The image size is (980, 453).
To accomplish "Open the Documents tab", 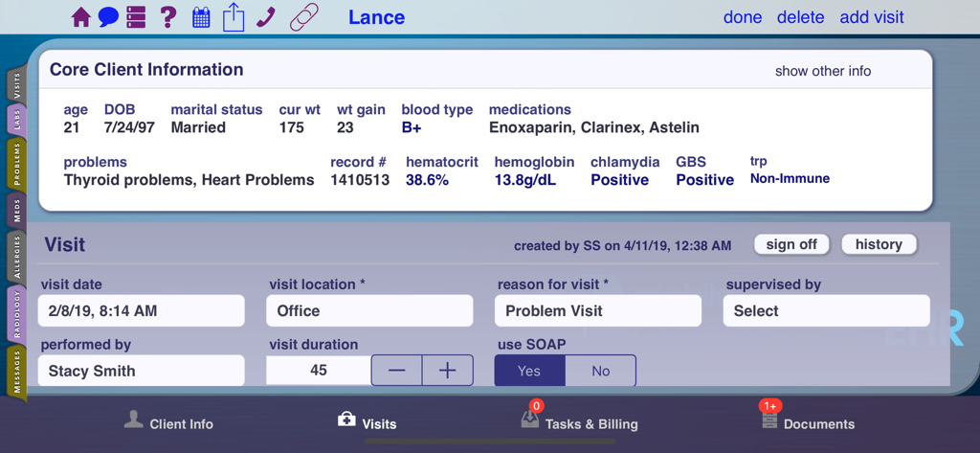I will pos(808,423).
